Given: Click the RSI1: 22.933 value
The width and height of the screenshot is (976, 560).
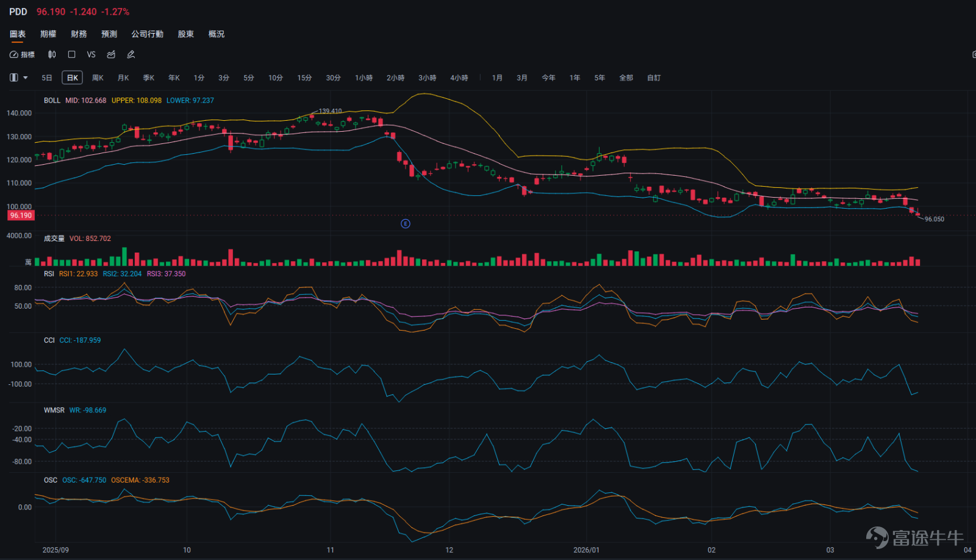Looking at the screenshot, I should click(78, 274).
